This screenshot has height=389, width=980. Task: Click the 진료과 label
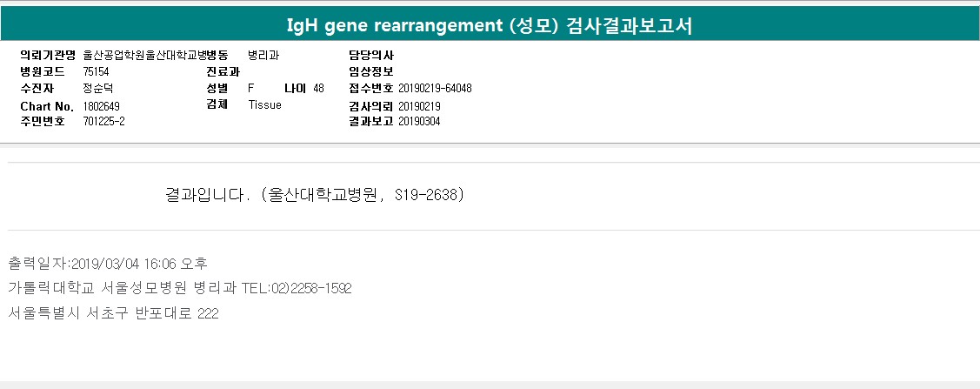coord(223,71)
